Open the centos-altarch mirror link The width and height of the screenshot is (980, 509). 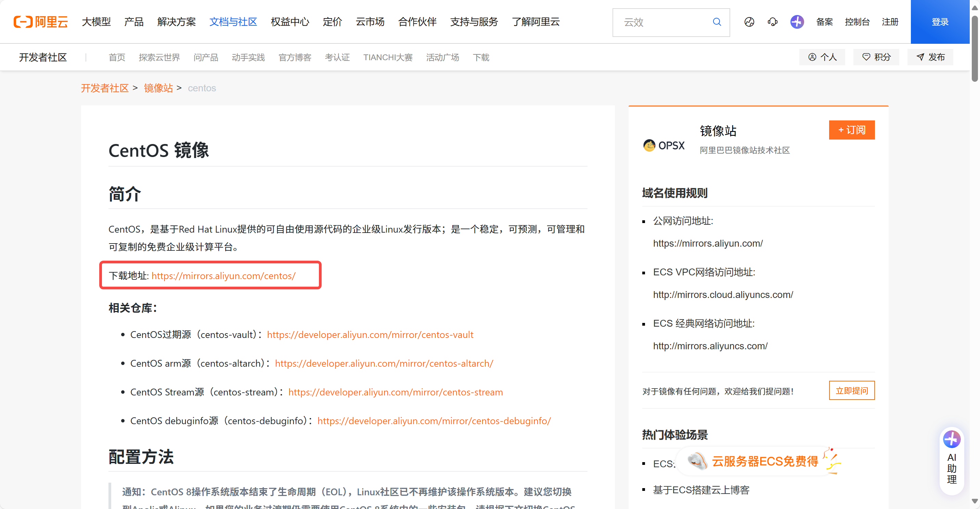[x=384, y=364]
